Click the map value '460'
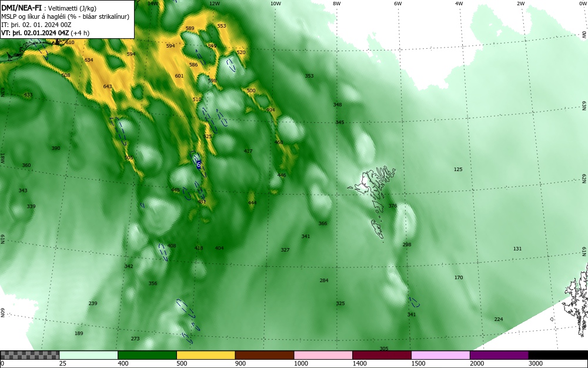Viewport: 588px width, 368px height. tap(279, 142)
